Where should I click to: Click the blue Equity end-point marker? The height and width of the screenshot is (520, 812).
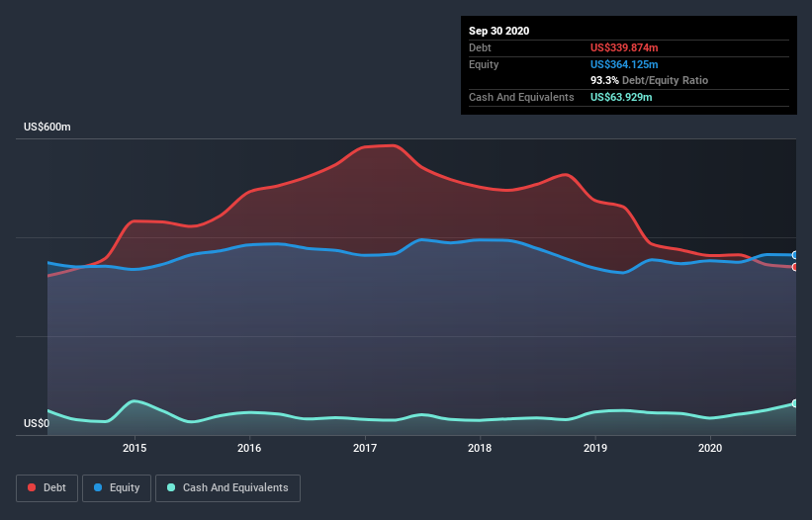tap(795, 255)
